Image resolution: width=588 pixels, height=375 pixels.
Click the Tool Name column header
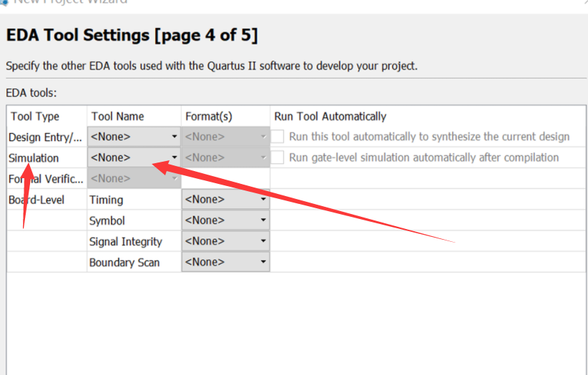pos(117,116)
